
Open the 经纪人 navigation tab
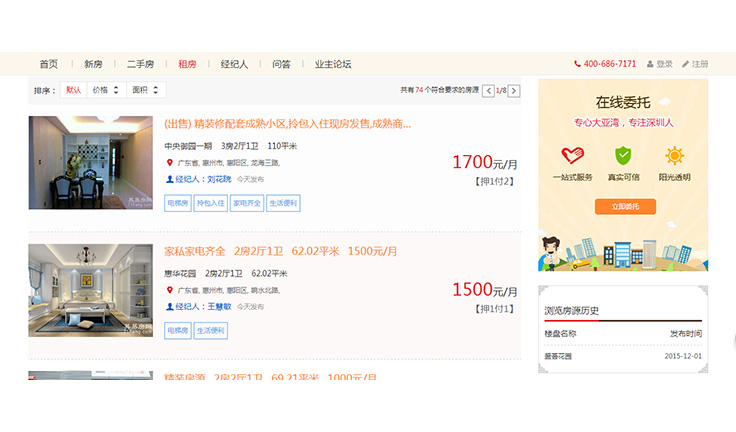(234, 64)
